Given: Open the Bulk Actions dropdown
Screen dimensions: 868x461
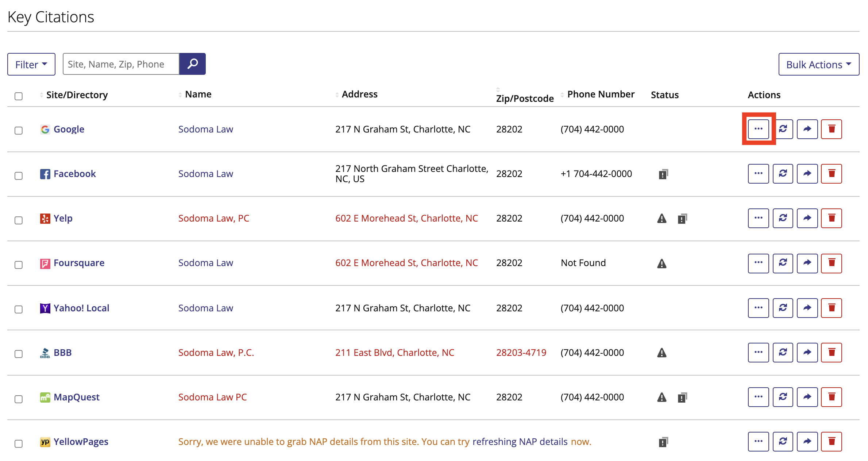Looking at the screenshot, I should click(819, 64).
